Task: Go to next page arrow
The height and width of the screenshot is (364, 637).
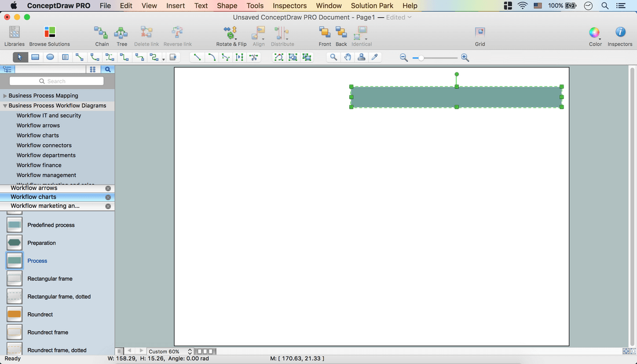Action: point(141,351)
